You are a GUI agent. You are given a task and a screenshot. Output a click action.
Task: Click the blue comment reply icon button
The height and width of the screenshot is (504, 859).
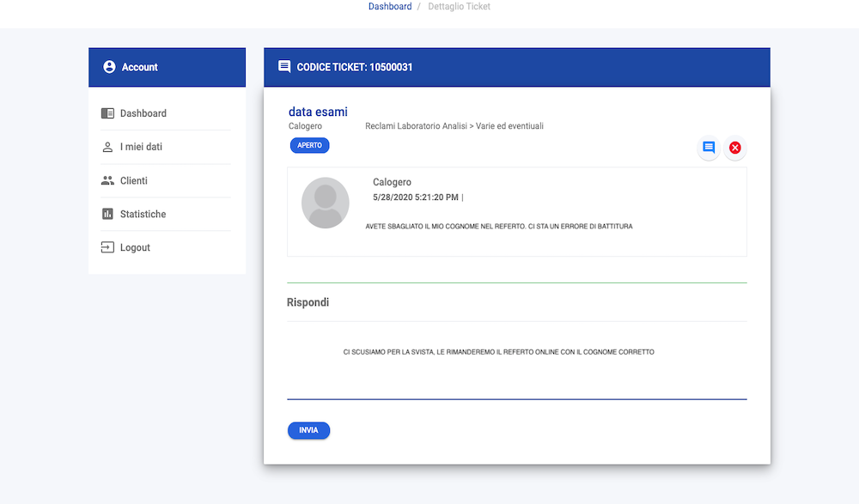point(709,148)
